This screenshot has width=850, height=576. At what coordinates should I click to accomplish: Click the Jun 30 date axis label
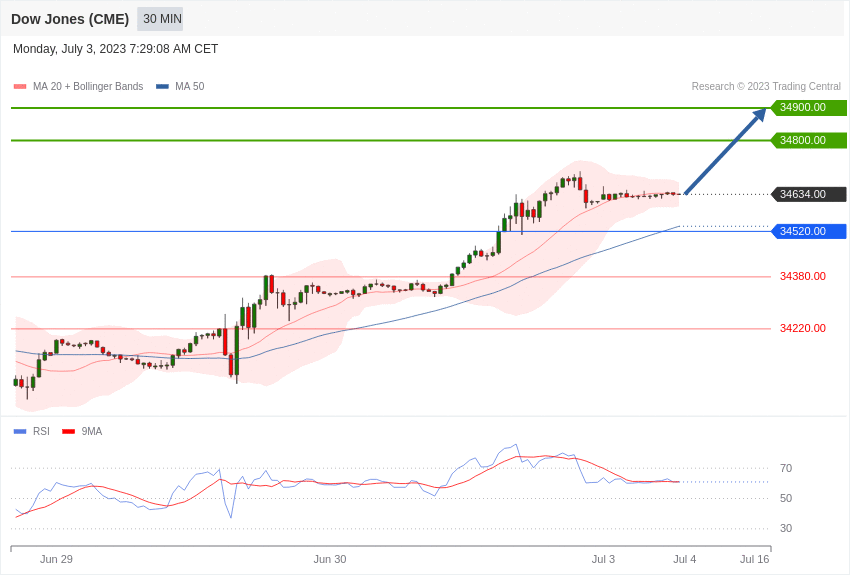[x=330, y=559]
